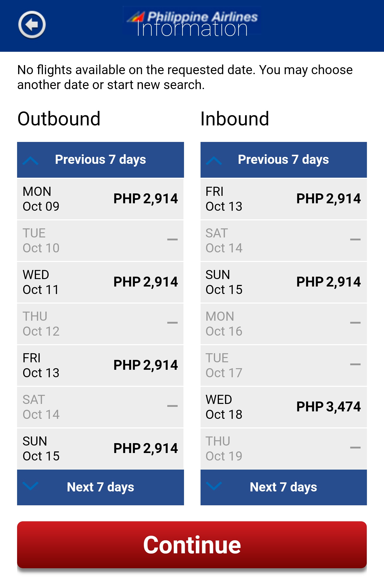Image resolution: width=384 pixels, height=588 pixels.
Task: Select Inbound WED Oct 18 PHP 3,474
Action: tap(283, 407)
